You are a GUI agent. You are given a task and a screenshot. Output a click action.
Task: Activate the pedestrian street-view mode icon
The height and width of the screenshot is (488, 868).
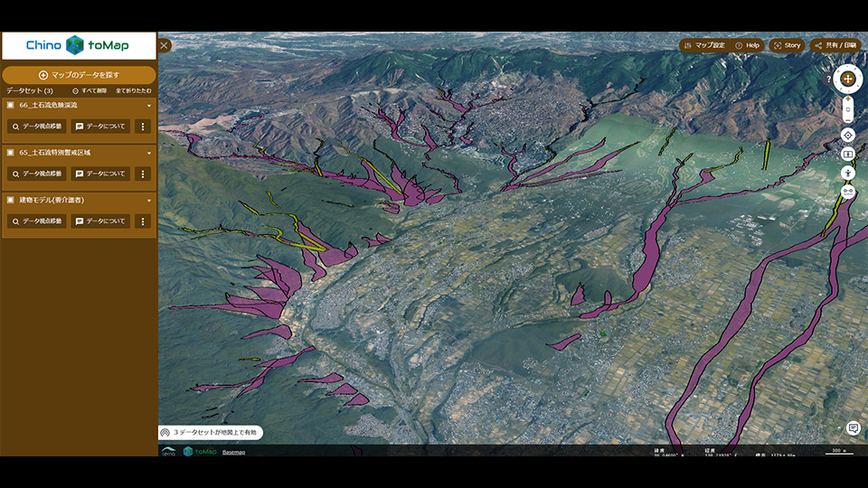848,173
